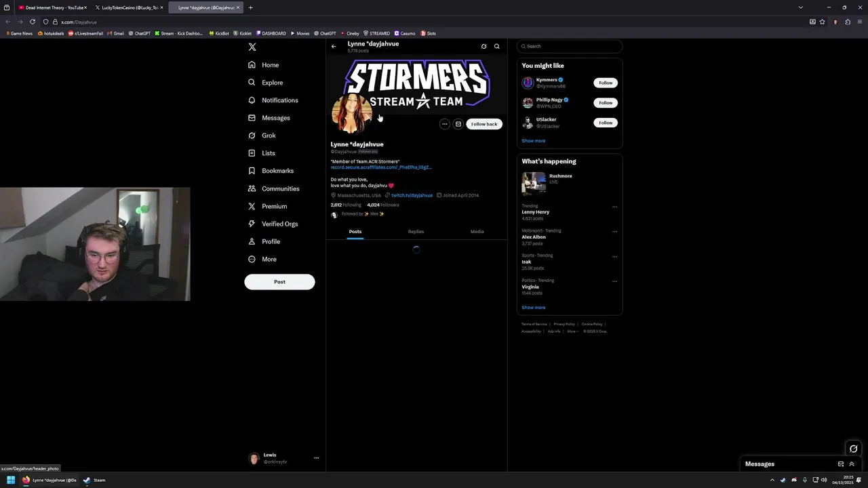Open Steam from the taskbar
The height and width of the screenshot is (488, 868).
click(x=95, y=480)
